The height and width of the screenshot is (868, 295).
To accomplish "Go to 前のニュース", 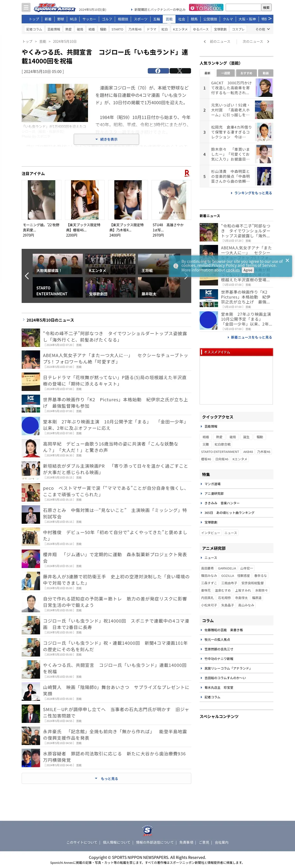I will pos(217,42).
